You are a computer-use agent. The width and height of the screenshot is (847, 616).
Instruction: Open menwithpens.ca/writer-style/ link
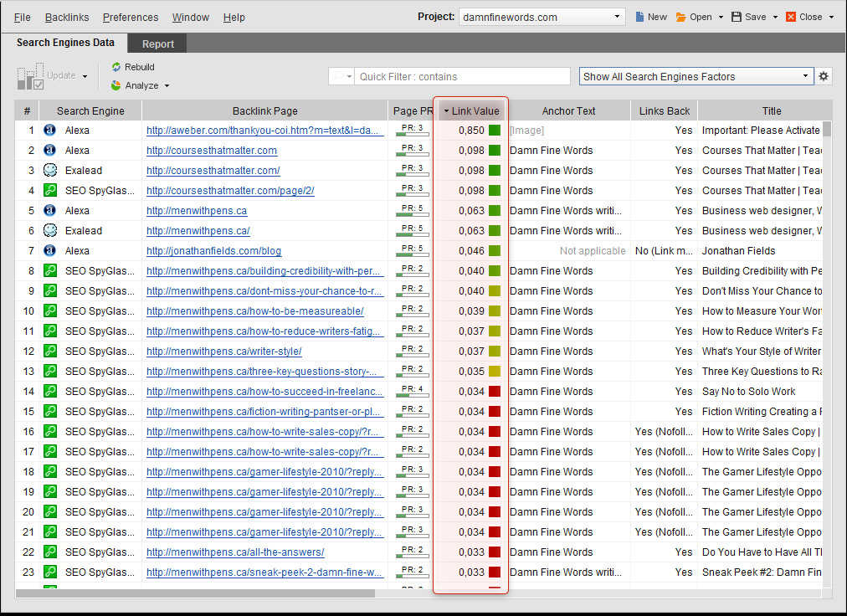(x=223, y=352)
